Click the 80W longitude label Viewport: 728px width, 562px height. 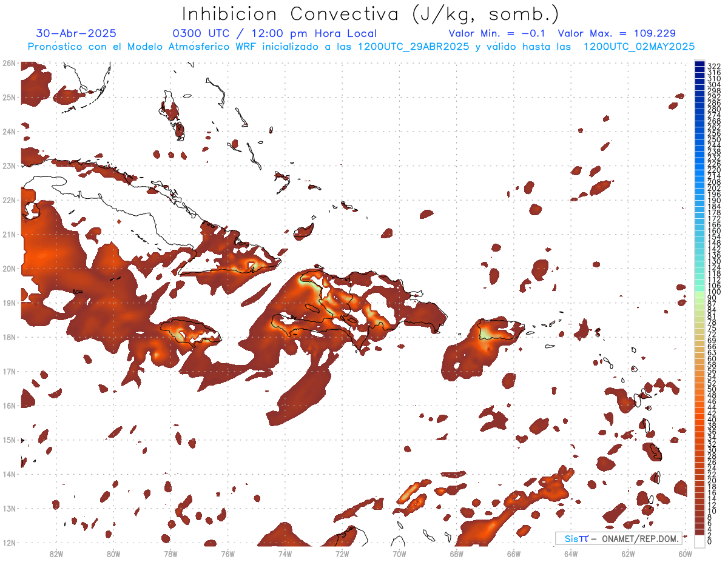[x=113, y=554]
